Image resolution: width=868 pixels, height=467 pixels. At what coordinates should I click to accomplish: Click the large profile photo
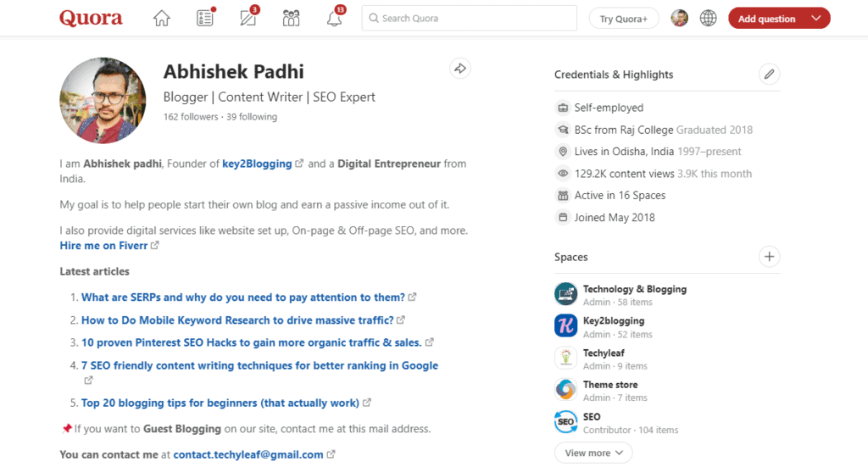[x=103, y=101]
